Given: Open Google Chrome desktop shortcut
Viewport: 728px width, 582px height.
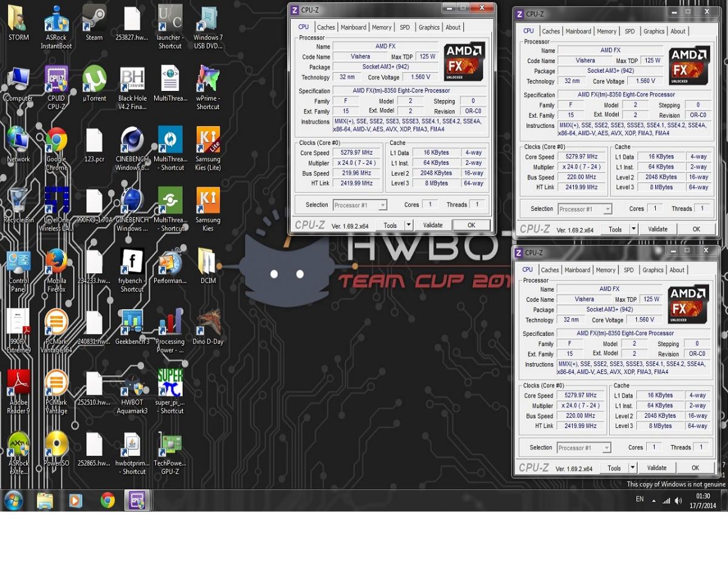Looking at the screenshot, I should click(x=56, y=149).
